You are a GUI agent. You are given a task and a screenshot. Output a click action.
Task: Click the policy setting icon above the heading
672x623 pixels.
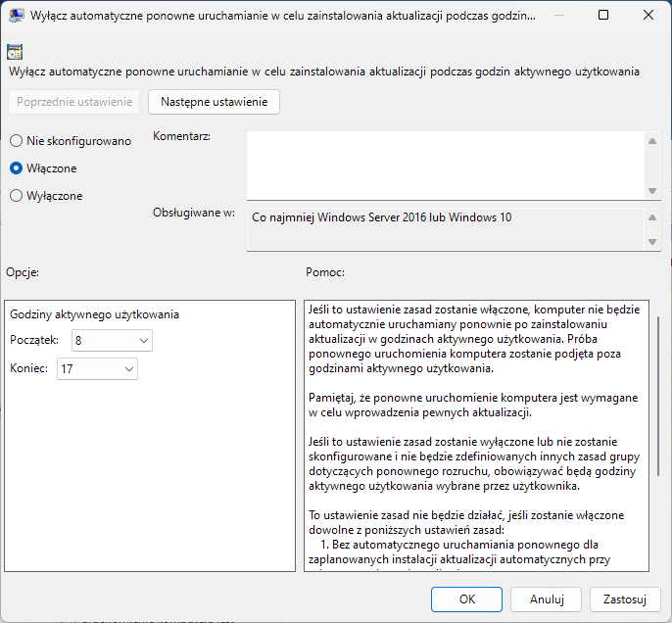[15, 52]
